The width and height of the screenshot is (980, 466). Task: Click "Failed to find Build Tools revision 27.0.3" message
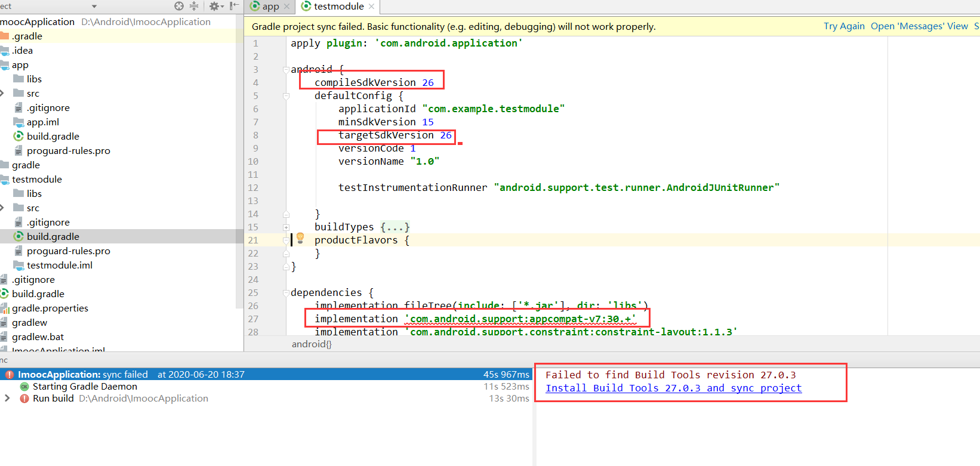point(671,375)
